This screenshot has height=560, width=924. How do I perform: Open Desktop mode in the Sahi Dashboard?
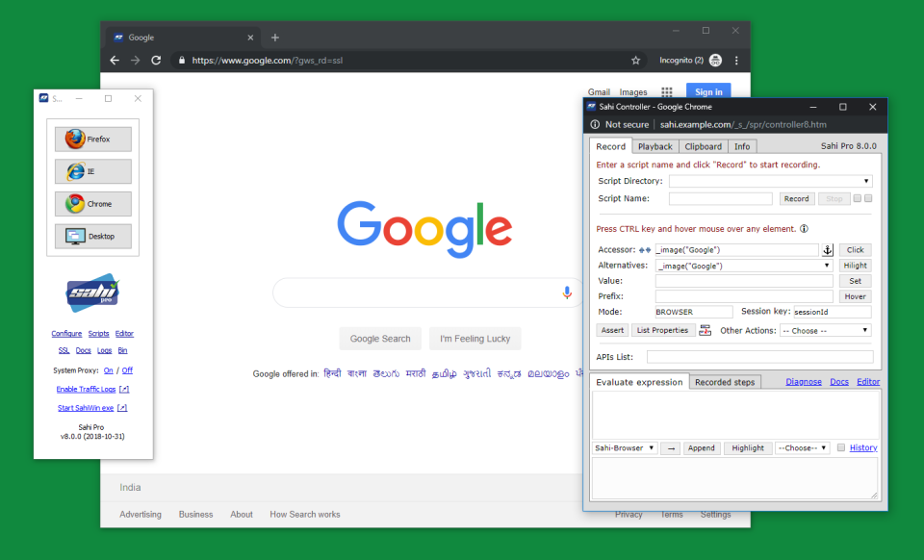click(x=92, y=236)
